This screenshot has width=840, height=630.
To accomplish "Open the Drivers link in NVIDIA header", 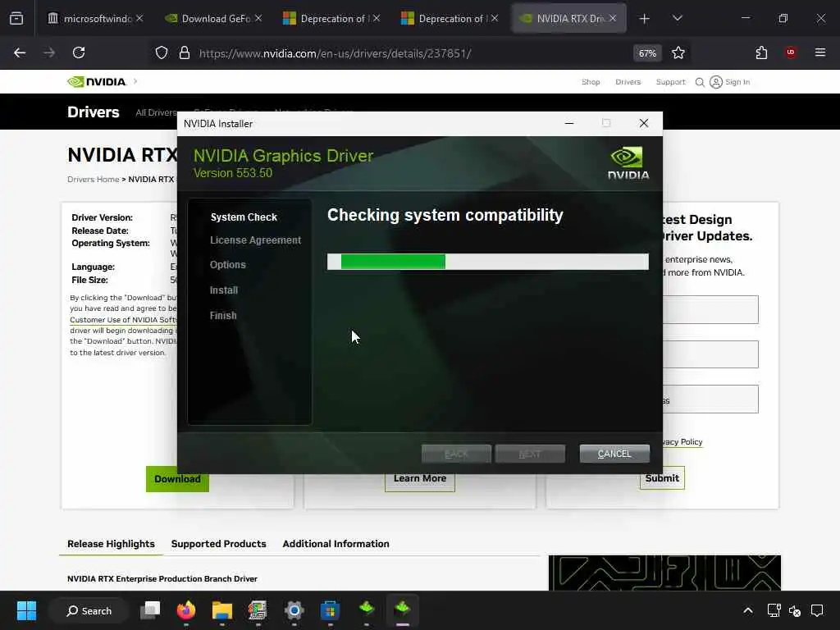I will point(628,82).
